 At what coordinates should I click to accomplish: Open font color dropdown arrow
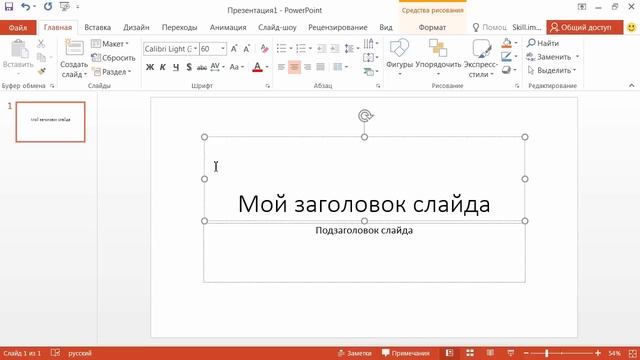[267, 67]
